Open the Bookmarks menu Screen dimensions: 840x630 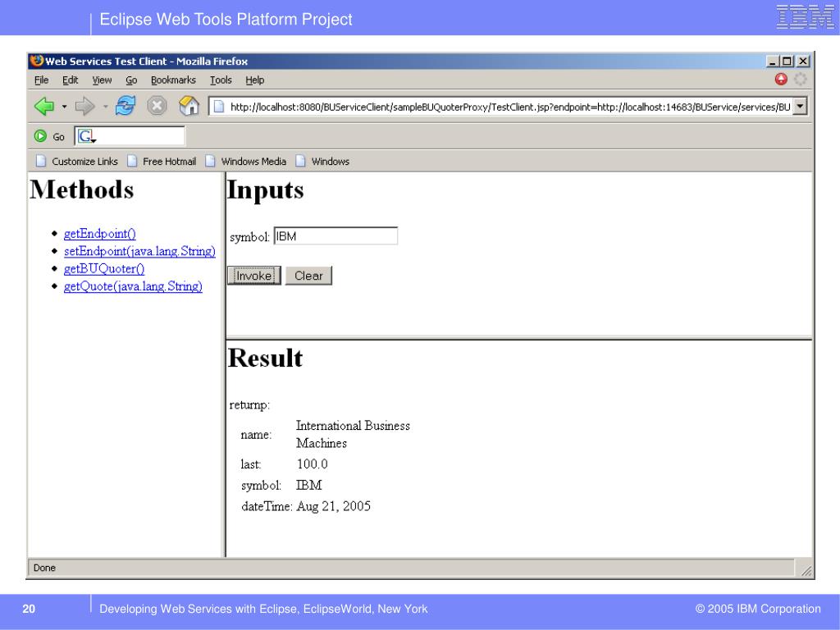(x=173, y=80)
